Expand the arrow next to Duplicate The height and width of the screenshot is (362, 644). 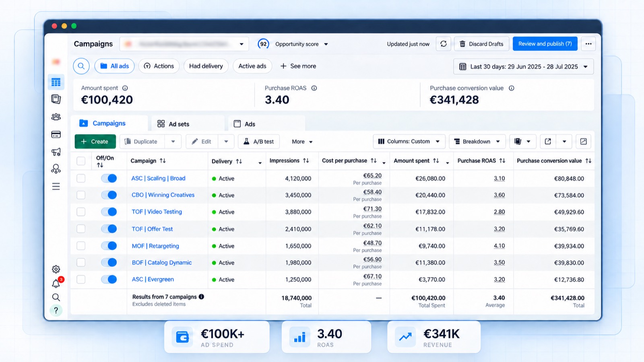click(173, 142)
